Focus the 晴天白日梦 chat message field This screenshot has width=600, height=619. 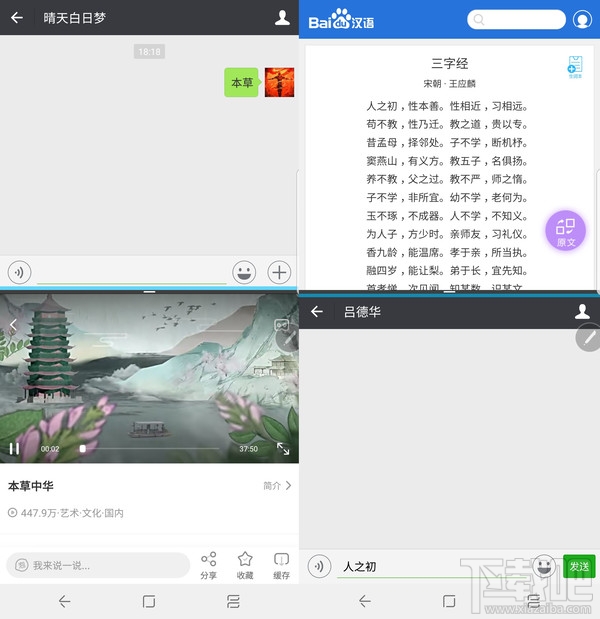tap(132, 273)
